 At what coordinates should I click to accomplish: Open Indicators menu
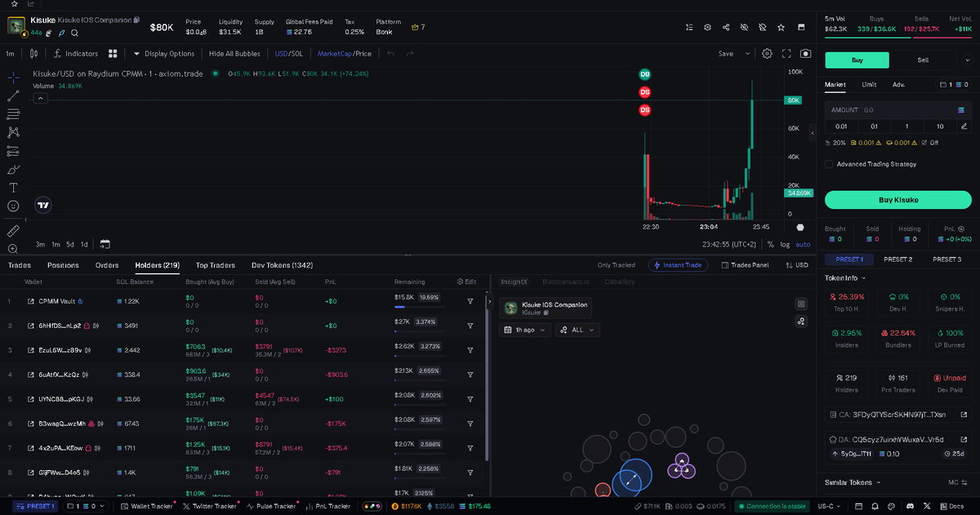point(76,54)
